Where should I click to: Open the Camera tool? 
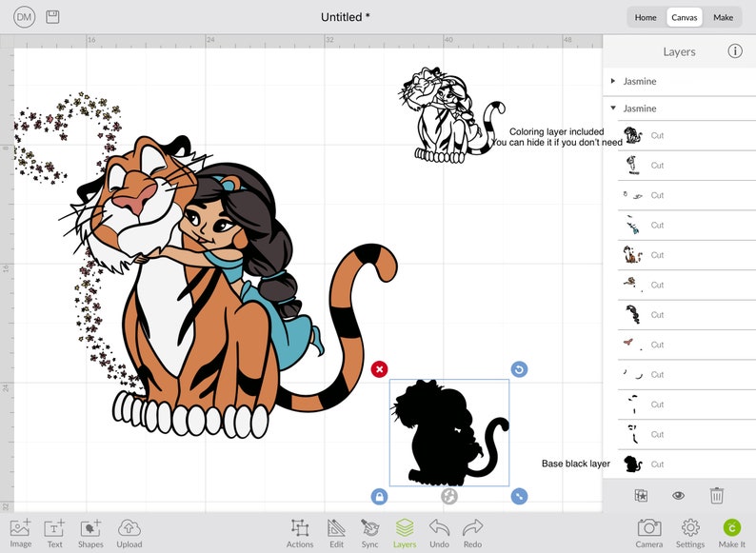(649, 533)
